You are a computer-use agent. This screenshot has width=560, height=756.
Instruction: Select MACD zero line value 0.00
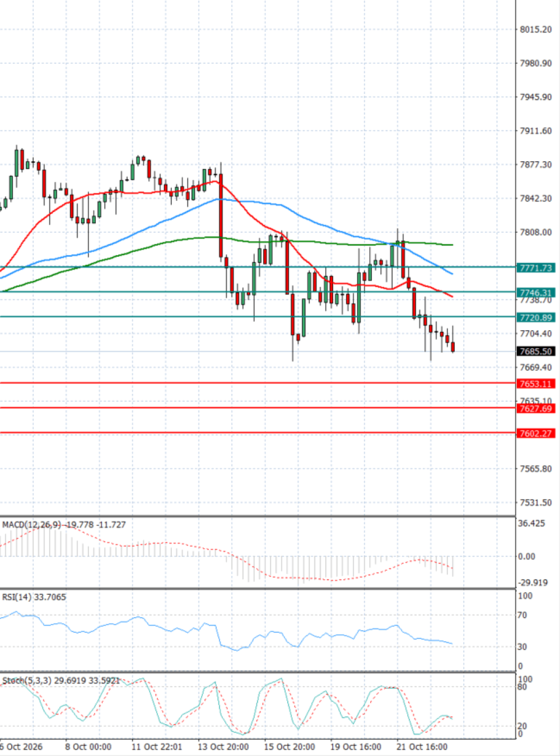526,556
